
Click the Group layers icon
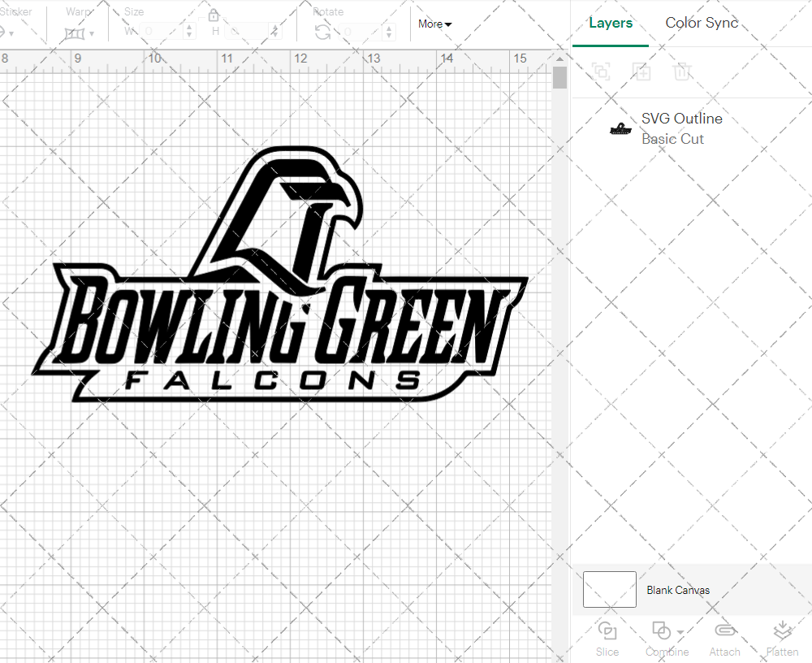point(601,71)
